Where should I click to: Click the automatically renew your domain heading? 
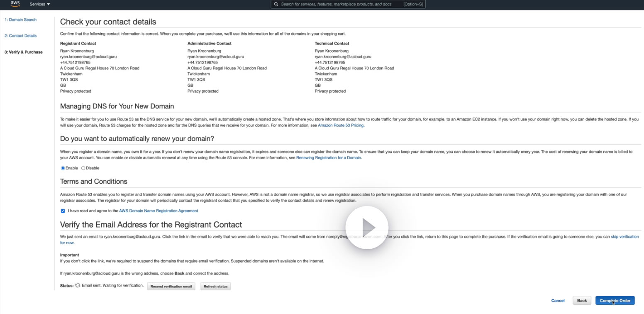coord(137,139)
